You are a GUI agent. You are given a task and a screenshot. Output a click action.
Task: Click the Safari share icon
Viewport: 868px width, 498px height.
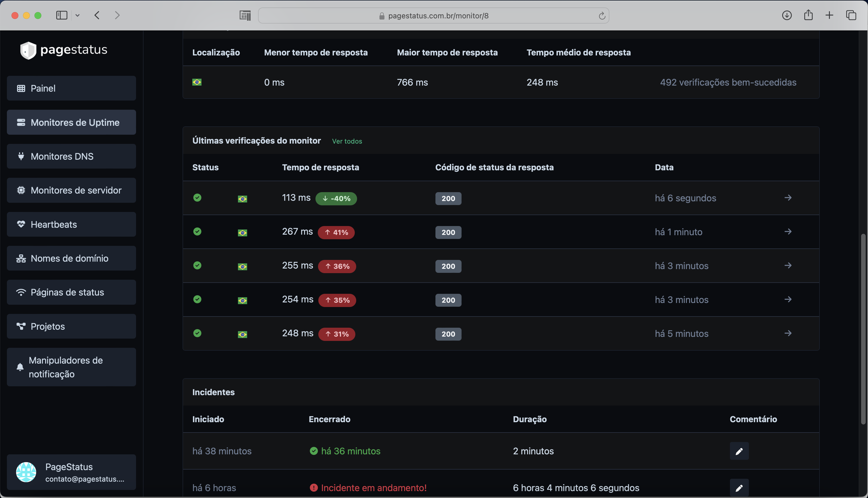point(808,15)
